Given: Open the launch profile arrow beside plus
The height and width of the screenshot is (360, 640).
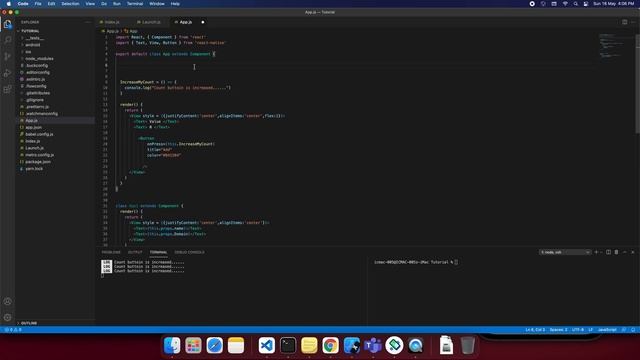Looking at the screenshot, I should click(601, 252).
